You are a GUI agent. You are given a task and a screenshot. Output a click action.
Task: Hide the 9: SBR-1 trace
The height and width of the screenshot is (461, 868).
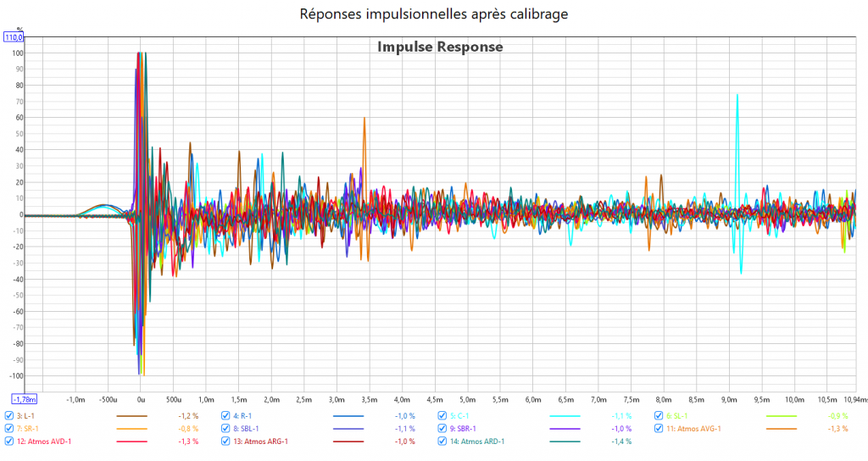click(442, 429)
